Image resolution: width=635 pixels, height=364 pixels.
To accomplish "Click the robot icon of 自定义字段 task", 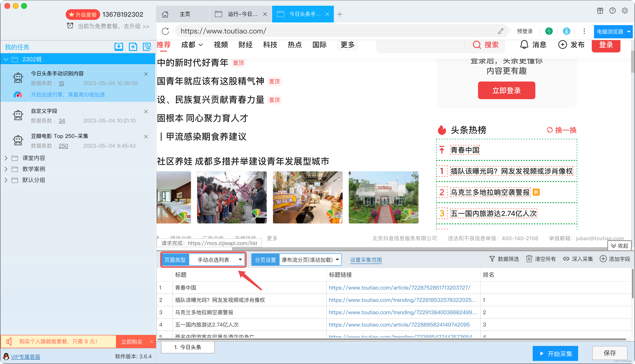I will click(x=18, y=115).
